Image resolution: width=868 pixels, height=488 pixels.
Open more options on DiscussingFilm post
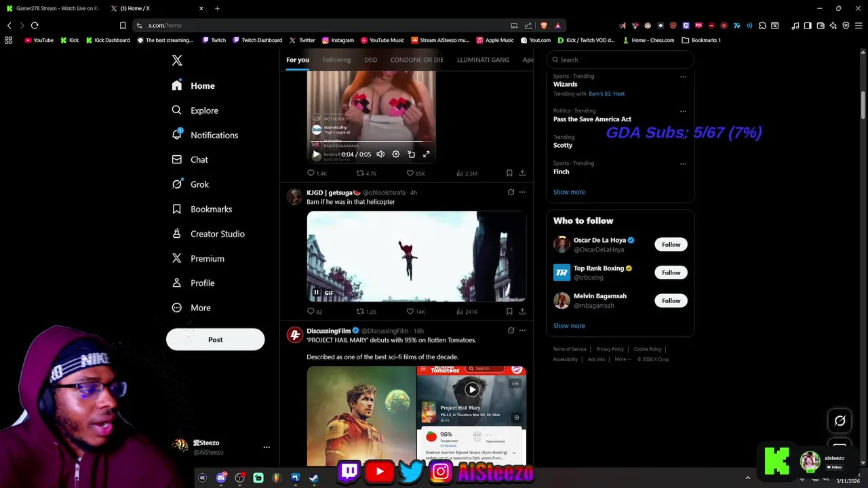[x=522, y=331]
